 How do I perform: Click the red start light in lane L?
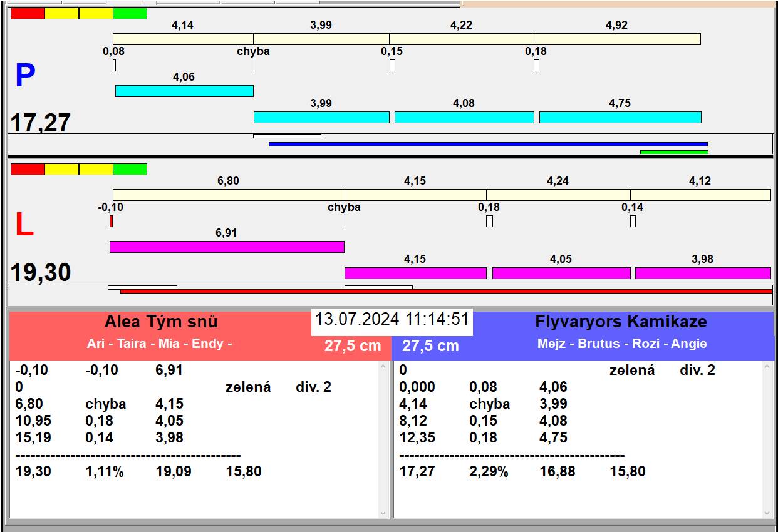[28, 169]
